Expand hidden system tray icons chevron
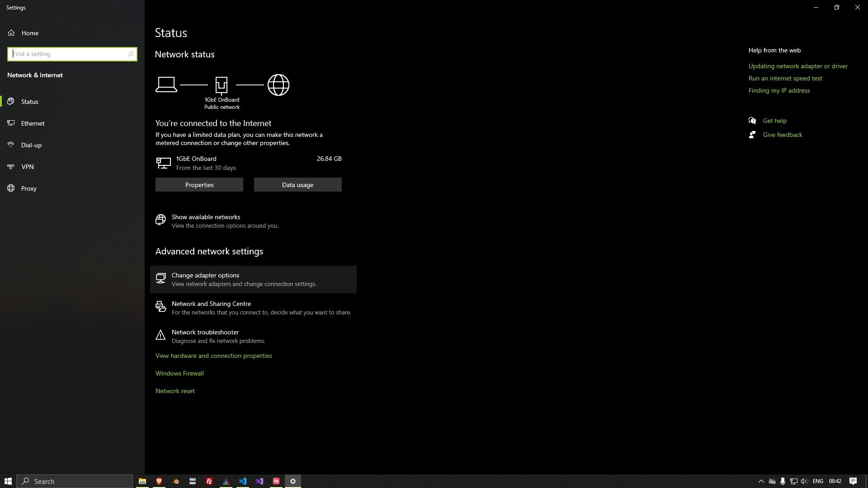868x488 pixels. (x=761, y=481)
